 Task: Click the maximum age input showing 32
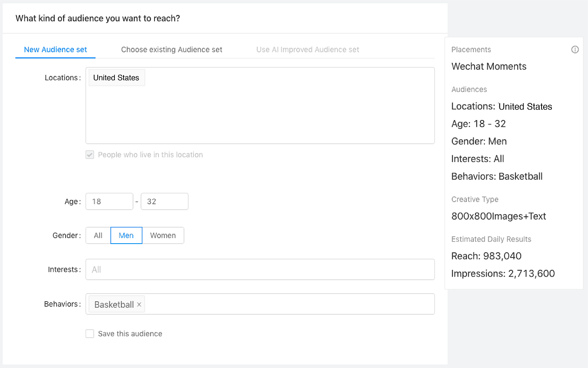click(x=164, y=201)
